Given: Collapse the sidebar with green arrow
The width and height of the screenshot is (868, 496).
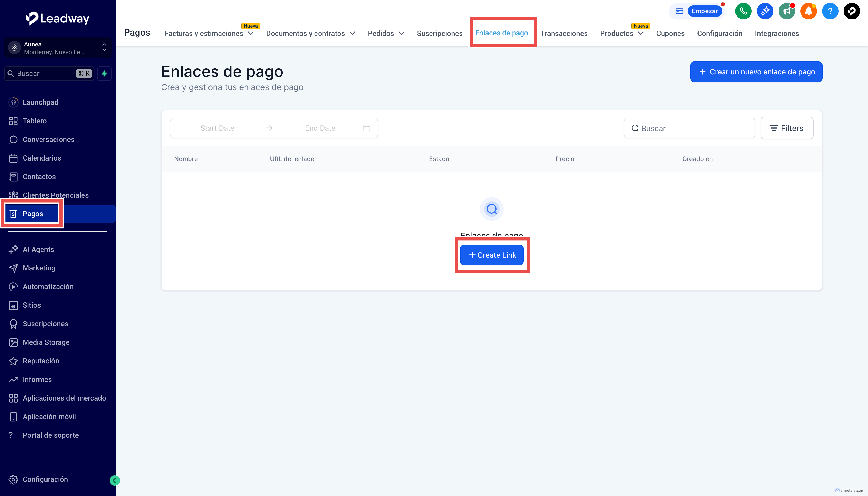Looking at the screenshot, I should pyautogui.click(x=114, y=480).
